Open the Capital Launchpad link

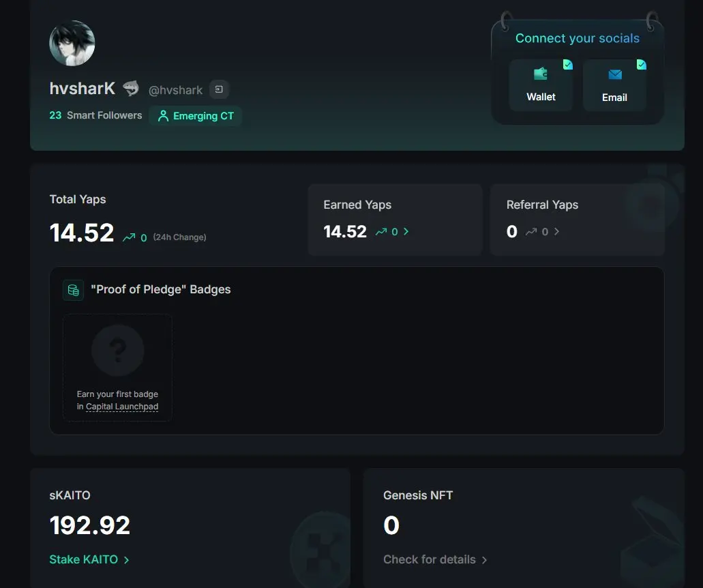[122, 407]
